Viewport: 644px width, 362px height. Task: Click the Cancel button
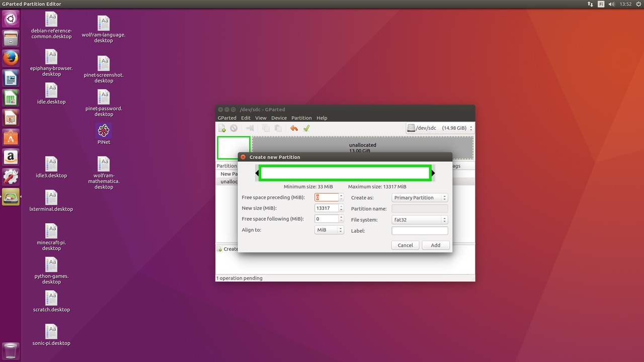pos(405,245)
